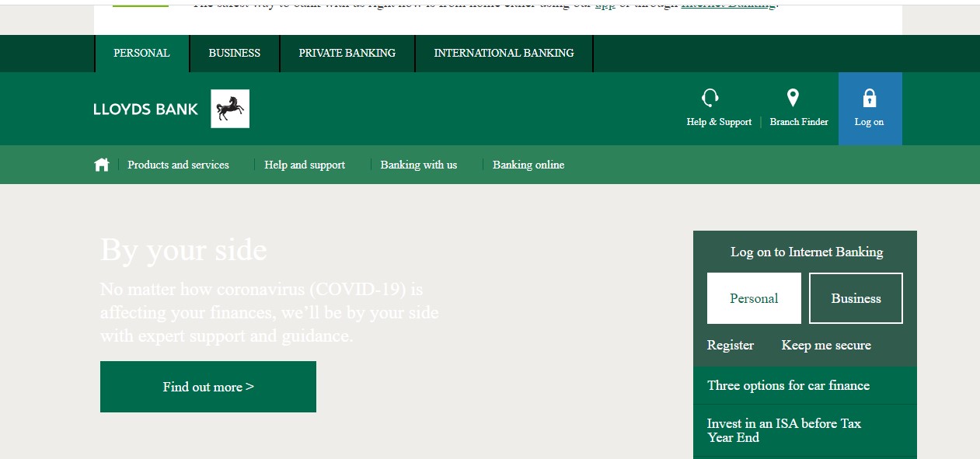Open Banking with us menu
This screenshot has width=980, height=459.
click(x=419, y=165)
